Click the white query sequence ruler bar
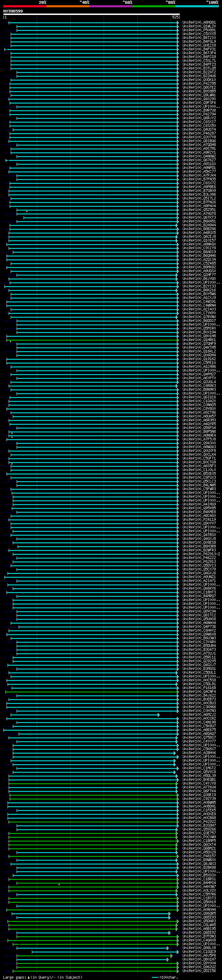The height and width of the screenshot is (980, 222). [92, 14]
